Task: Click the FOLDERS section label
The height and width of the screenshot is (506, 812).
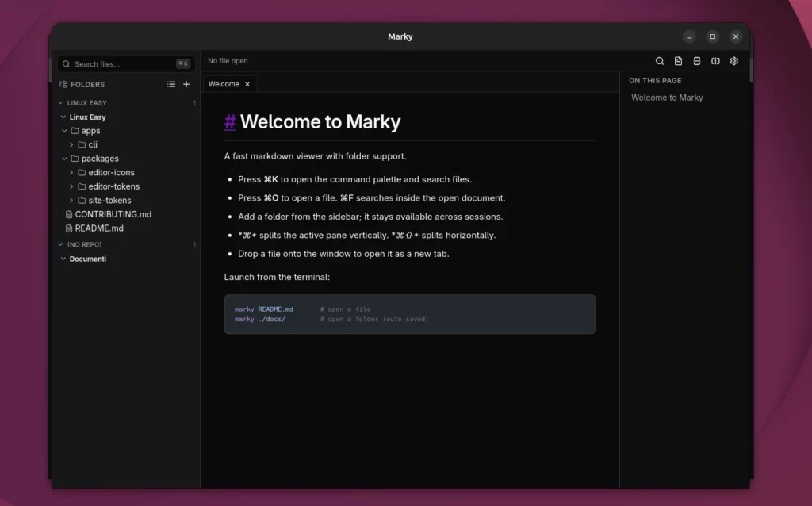Action: 87,84
